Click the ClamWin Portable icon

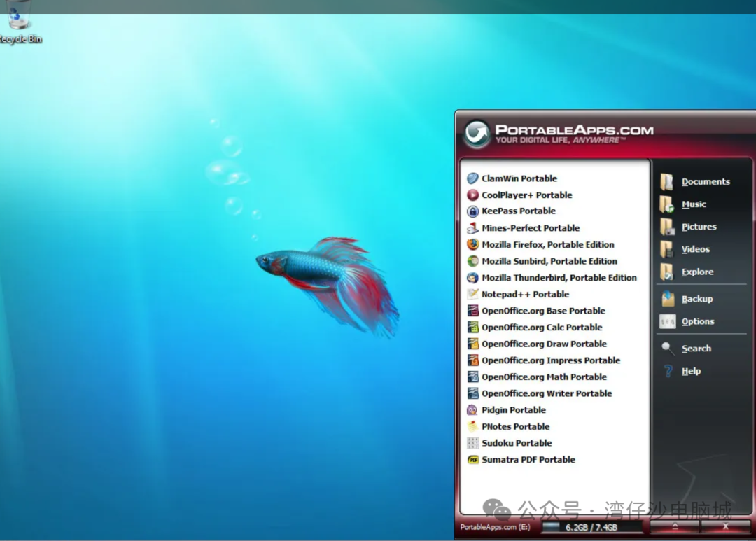(472, 178)
